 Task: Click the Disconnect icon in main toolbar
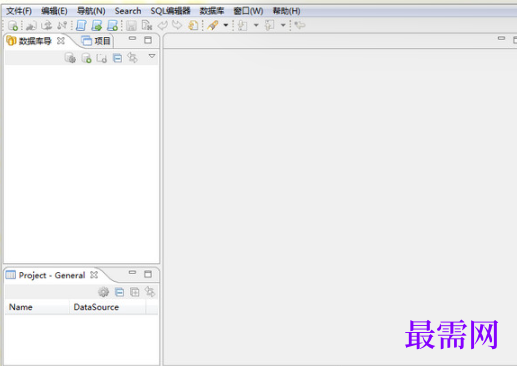(62, 25)
